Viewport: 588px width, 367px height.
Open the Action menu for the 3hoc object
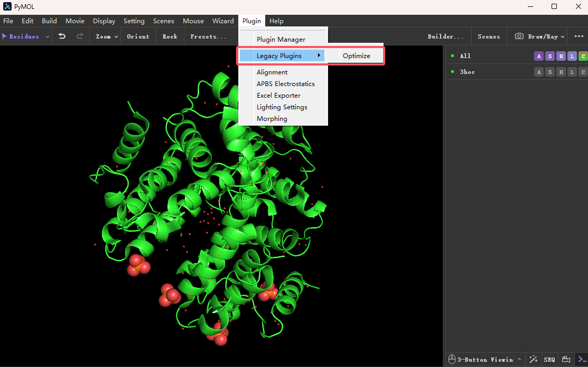click(x=538, y=72)
